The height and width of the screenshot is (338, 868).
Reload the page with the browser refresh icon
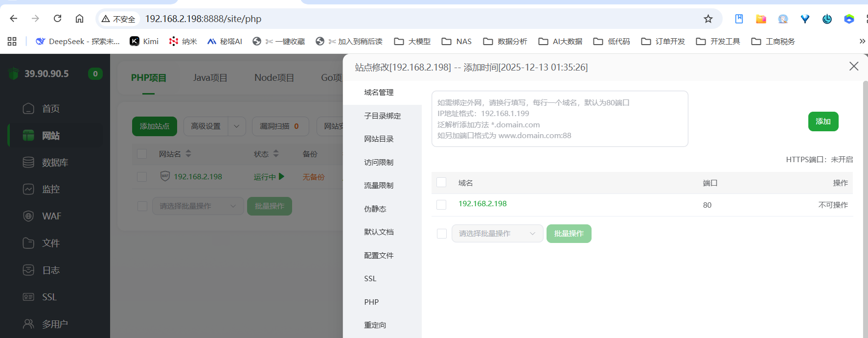point(57,19)
